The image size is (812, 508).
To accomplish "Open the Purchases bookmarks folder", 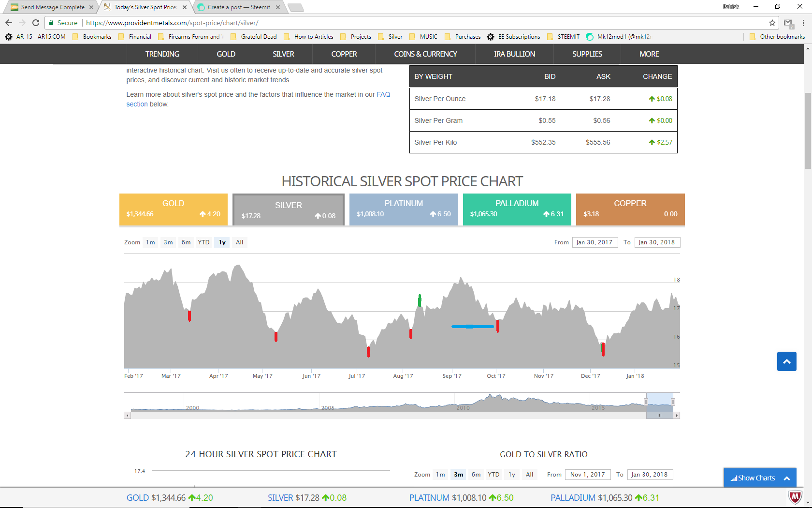I will coord(463,37).
